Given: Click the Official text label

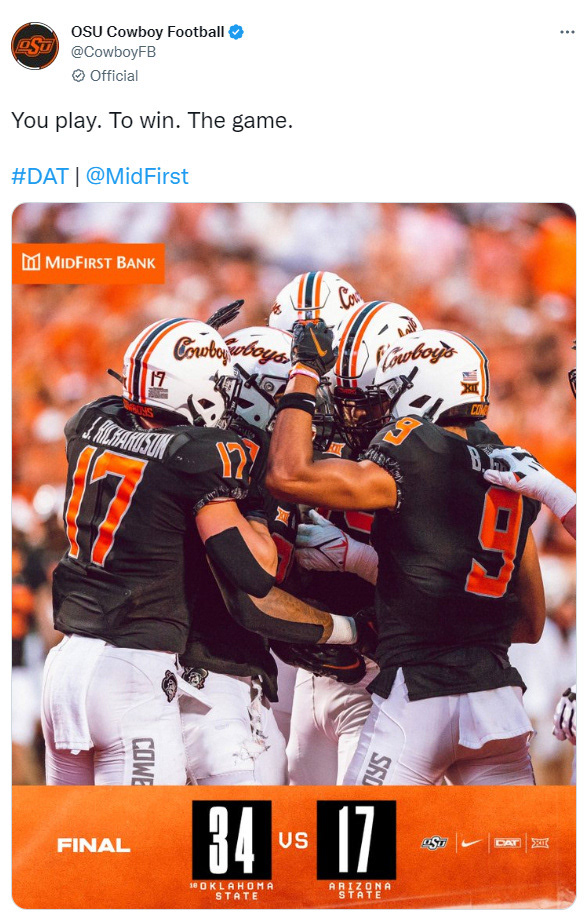Looking at the screenshot, I should pyautogui.click(x=114, y=76).
